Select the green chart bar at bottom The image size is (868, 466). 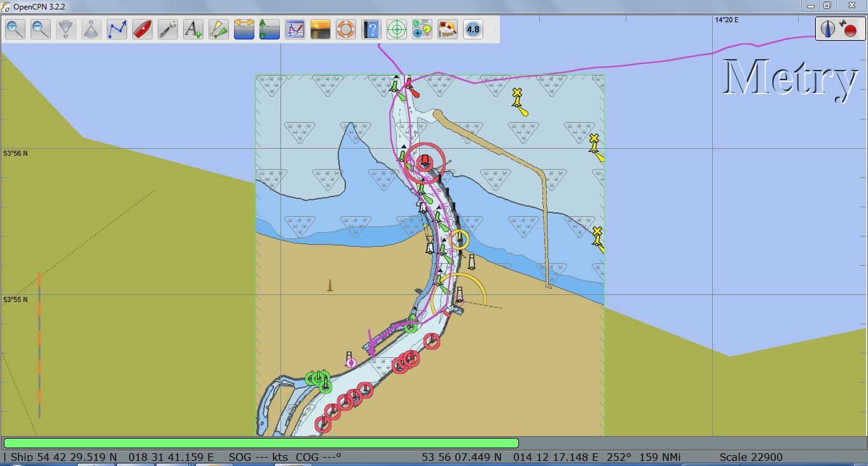261,443
